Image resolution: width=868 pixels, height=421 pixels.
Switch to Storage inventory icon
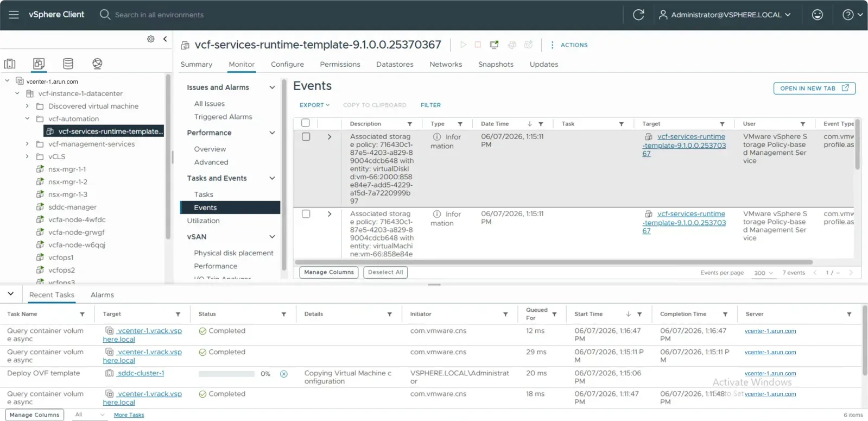point(68,64)
